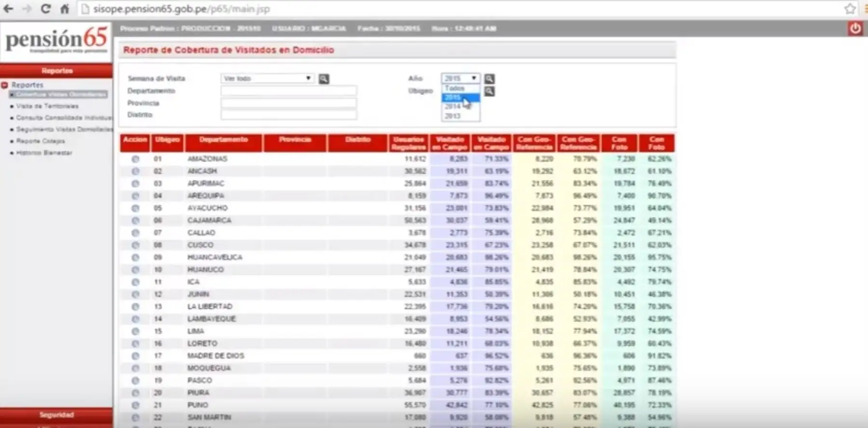Open the browser home page
The height and width of the screenshot is (428, 868).
[65, 9]
